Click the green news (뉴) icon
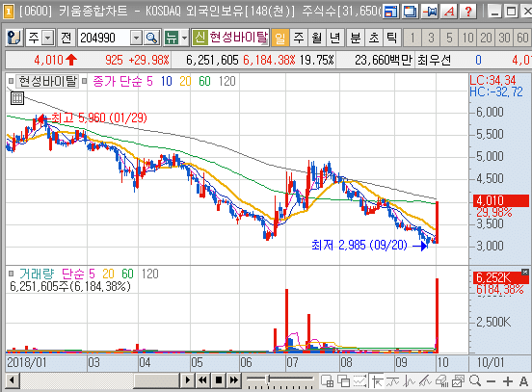Screen dimensions: 532x392 click(172, 38)
